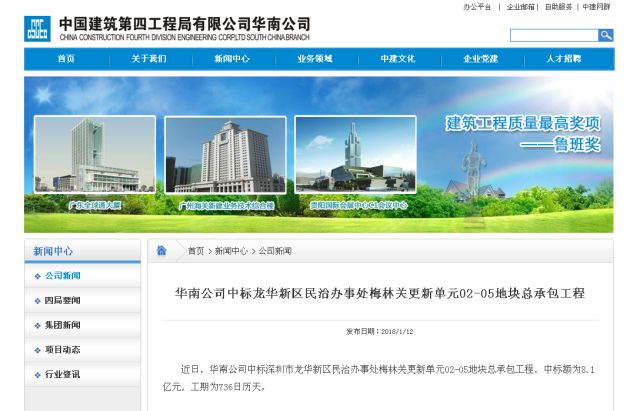Click the search magnifier icon
640x411 pixels.
605,35
